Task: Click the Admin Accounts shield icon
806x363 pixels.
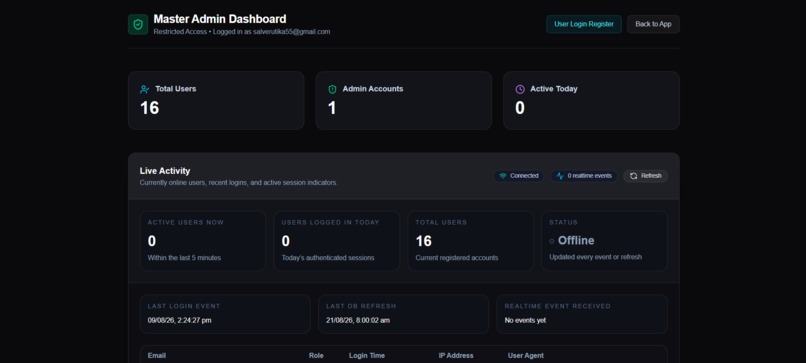Action: pos(332,89)
